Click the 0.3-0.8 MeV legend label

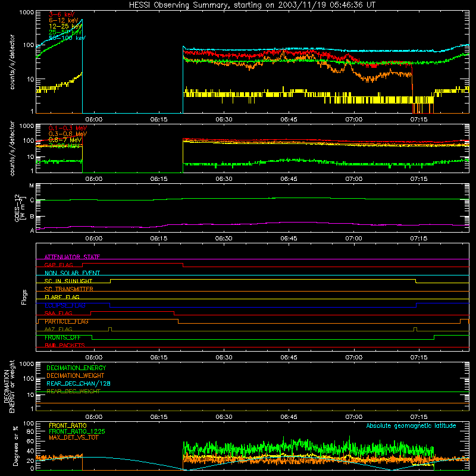pyautogui.click(x=68, y=134)
